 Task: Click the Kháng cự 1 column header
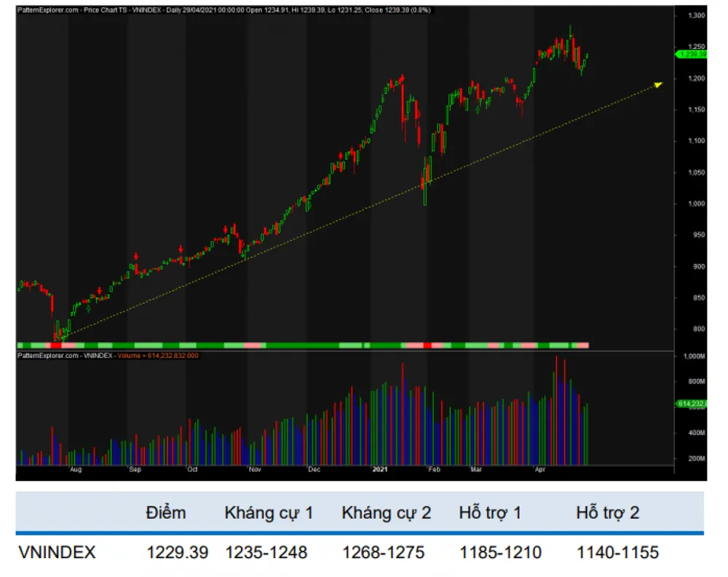pyautogui.click(x=269, y=513)
